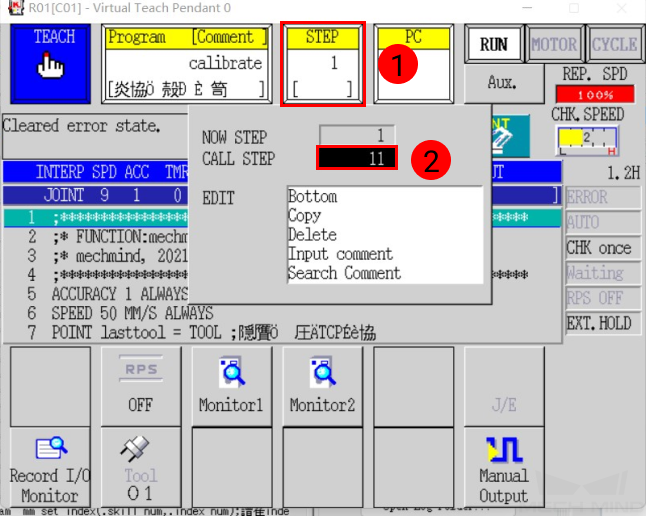The height and width of the screenshot is (516, 646).
Task: Toggle the MOTOR power switch
Action: (x=554, y=44)
